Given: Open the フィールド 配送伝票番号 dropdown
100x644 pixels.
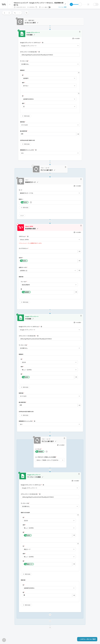Looking at the screenshot, I should coord(49,285).
